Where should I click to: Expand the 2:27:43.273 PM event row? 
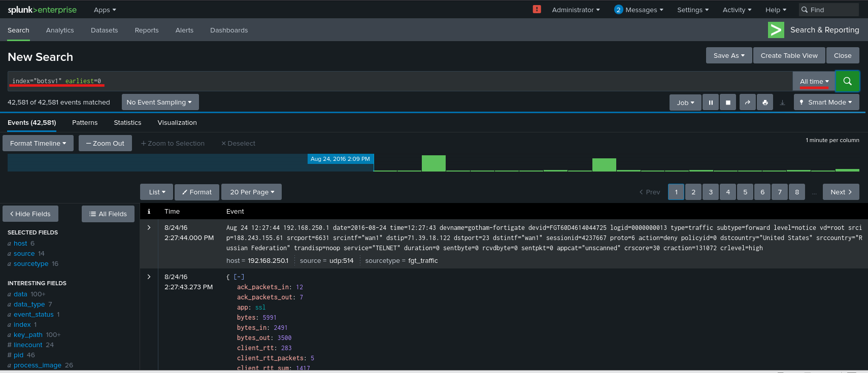[149, 277]
